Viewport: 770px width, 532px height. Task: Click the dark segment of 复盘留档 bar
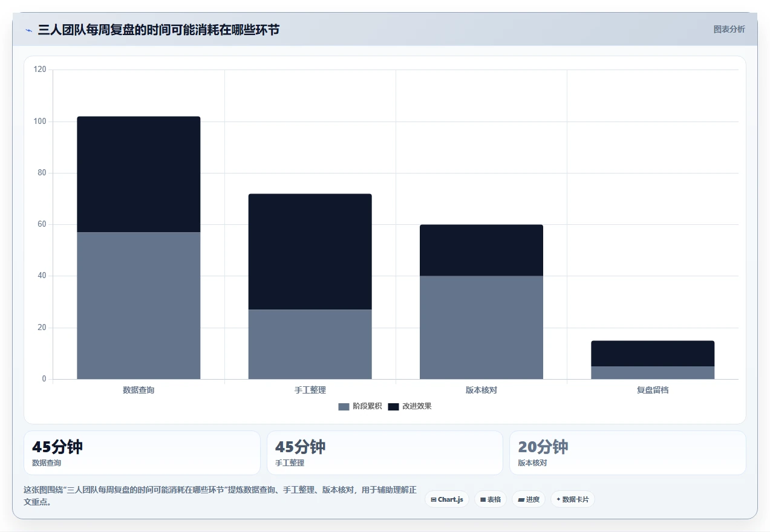click(x=653, y=354)
